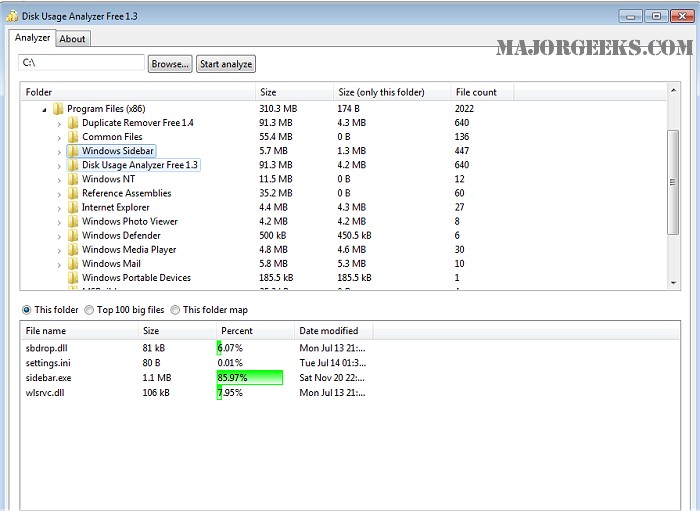Expand the Internet Explorer node
Screen dimensions: 700x511
[x=59, y=208]
